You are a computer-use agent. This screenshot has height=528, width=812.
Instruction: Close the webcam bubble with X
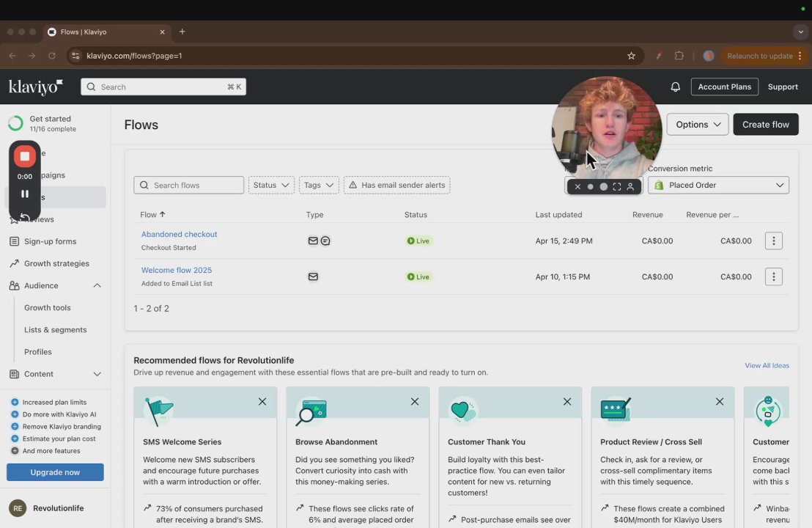pyautogui.click(x=577, y=186)
